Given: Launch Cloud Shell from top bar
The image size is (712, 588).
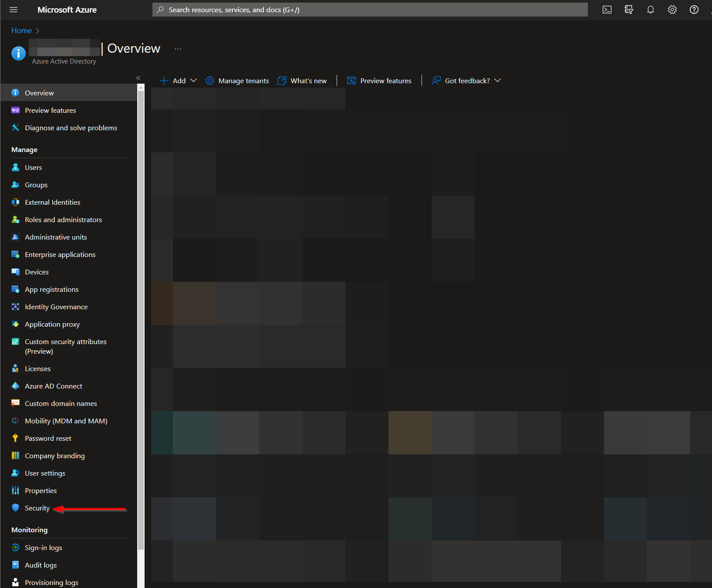Looking at the screenshot, I should pos(607,10).
